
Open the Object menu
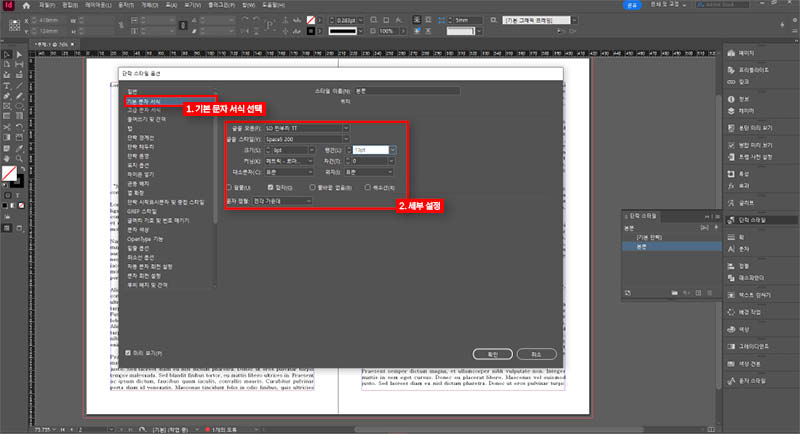point(149,5)
